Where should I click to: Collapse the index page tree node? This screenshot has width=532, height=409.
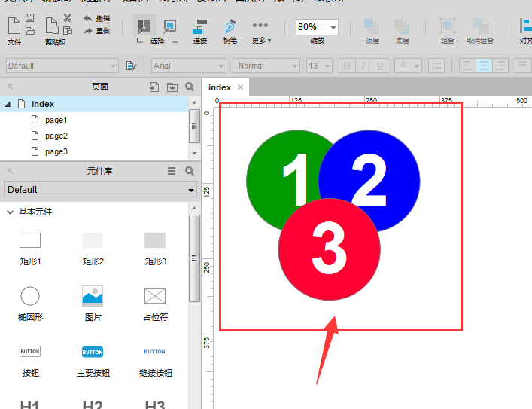coord(8,104)
